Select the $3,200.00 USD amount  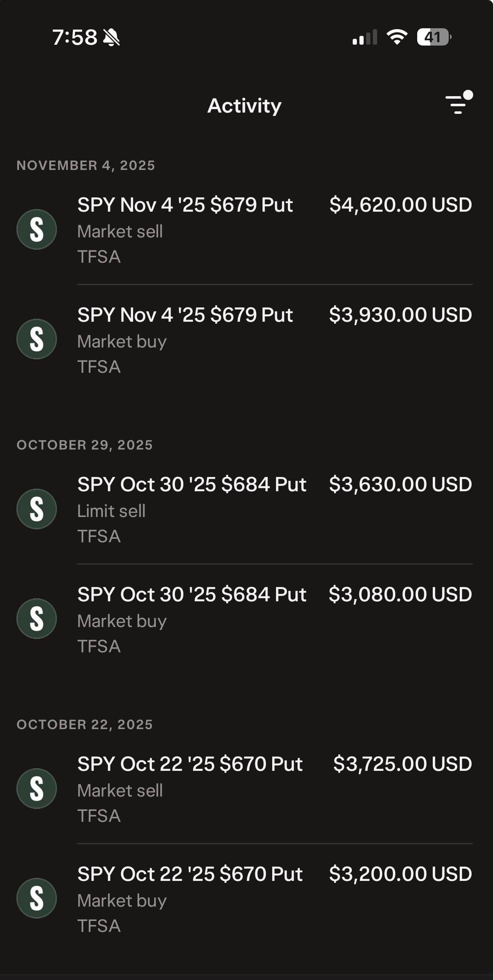click(400, 874)
